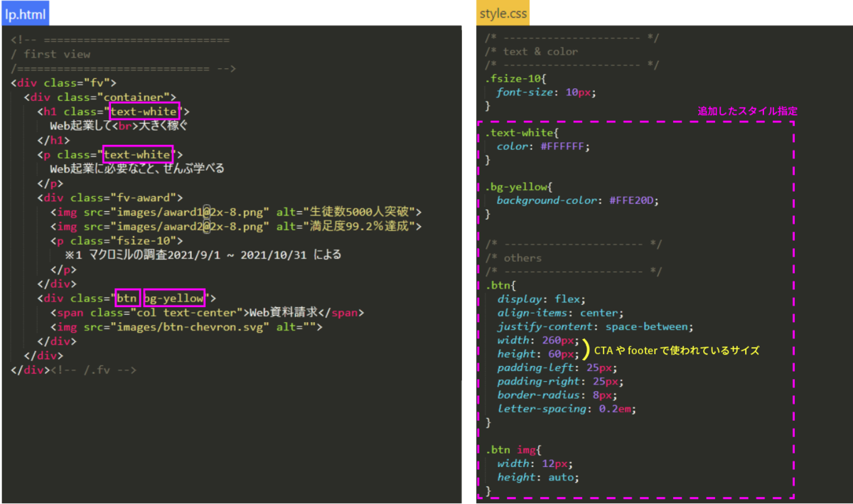Viewport: 853px width, 504px height.
Task: Click the "letter-spacing: 0.2em;" declaration
Action: pyautogui.click(x=566, y=409)
